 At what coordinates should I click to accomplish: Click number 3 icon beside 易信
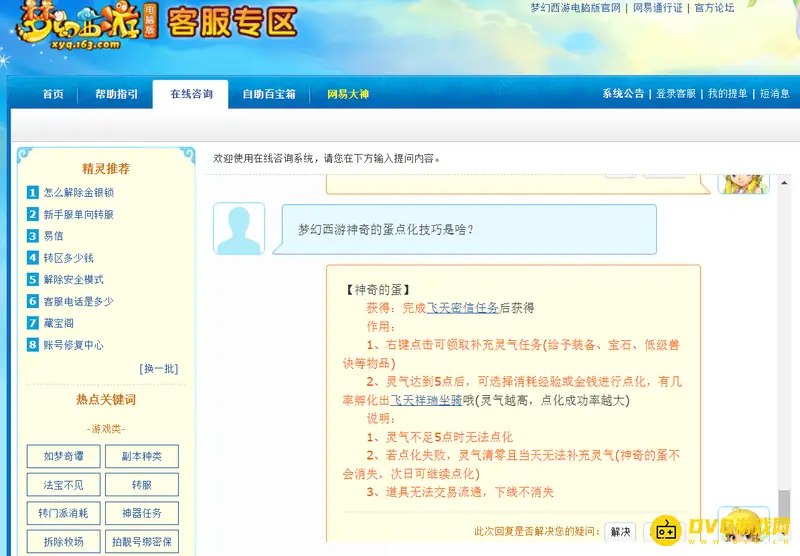point(33,236)
